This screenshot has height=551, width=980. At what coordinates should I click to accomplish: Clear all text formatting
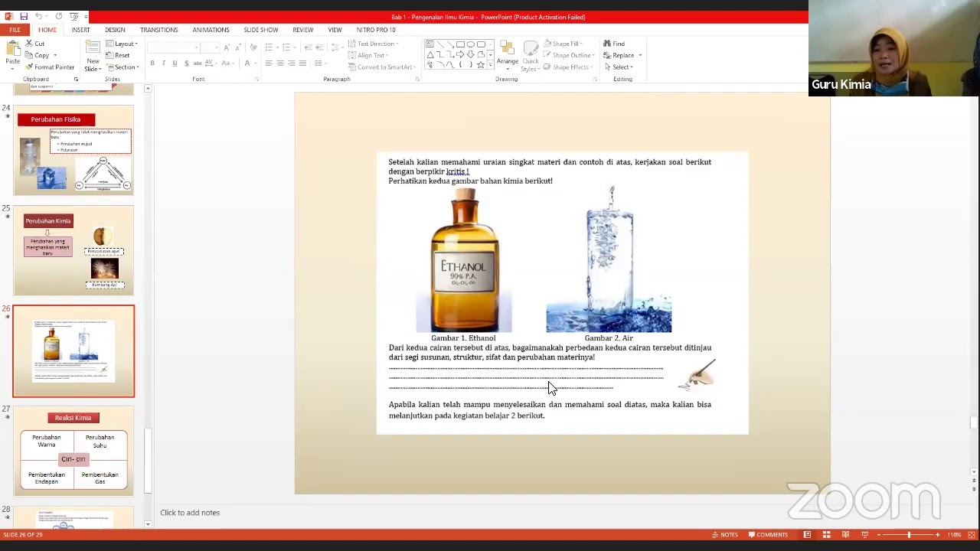(x=253, y=47)
